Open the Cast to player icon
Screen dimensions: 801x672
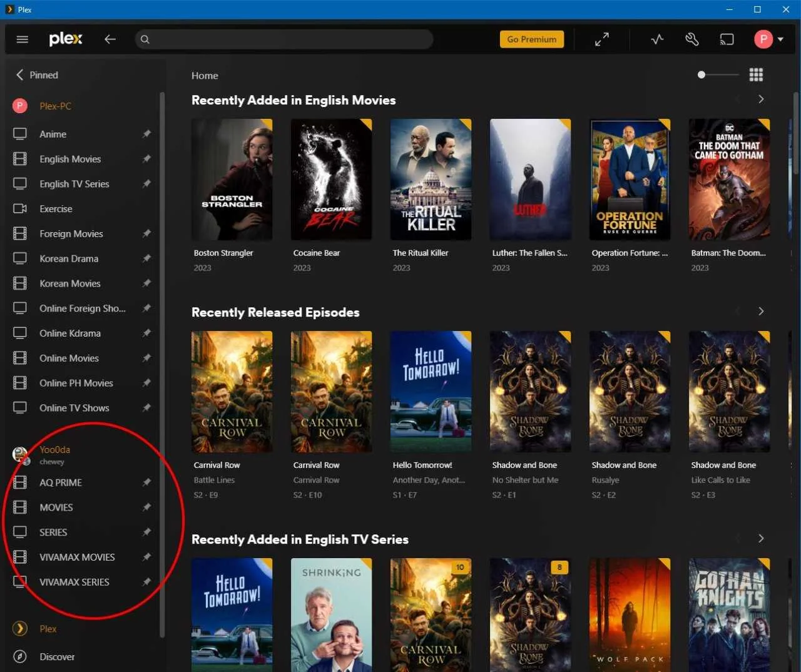pos(727,39)
